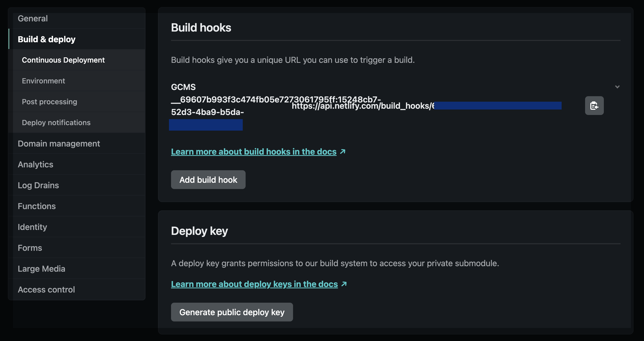This screenshot has height=341, width=644.
Task: Open Identity settings
Action: coord(32,227)
